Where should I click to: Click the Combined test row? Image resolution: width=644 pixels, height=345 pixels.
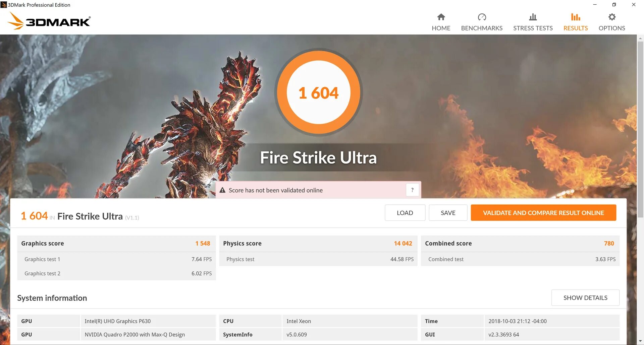pos(520,259)
